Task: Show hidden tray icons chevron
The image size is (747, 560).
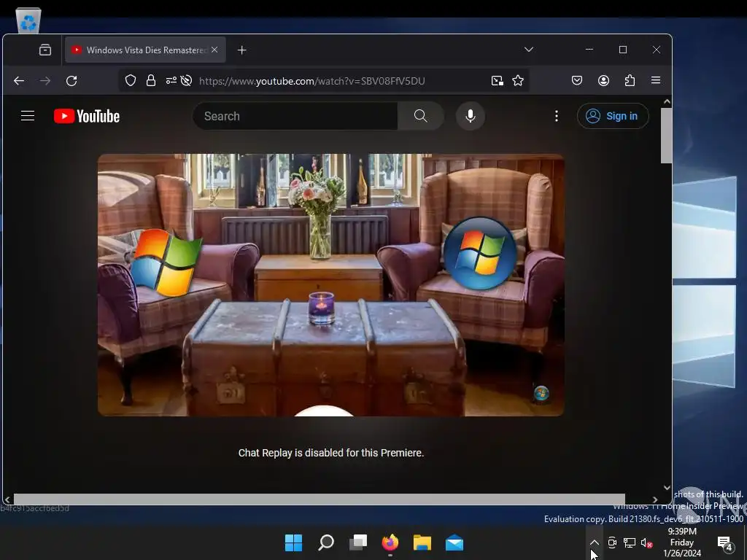Action: tap(594, 542)
